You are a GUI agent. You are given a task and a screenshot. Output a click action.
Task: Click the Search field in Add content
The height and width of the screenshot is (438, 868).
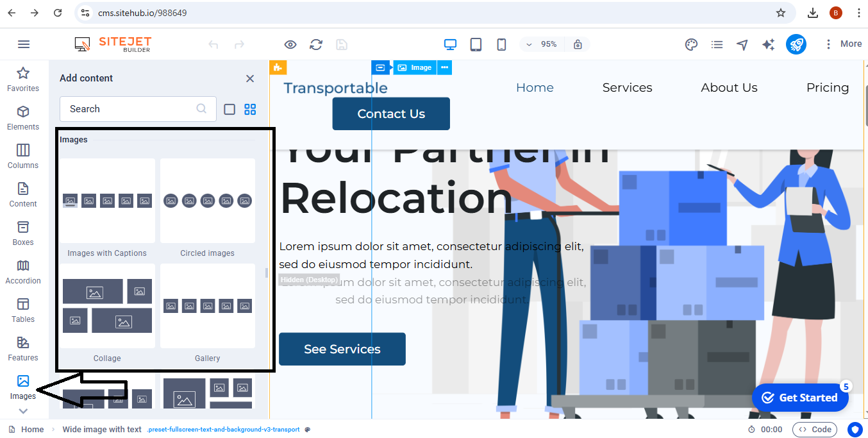128,109
